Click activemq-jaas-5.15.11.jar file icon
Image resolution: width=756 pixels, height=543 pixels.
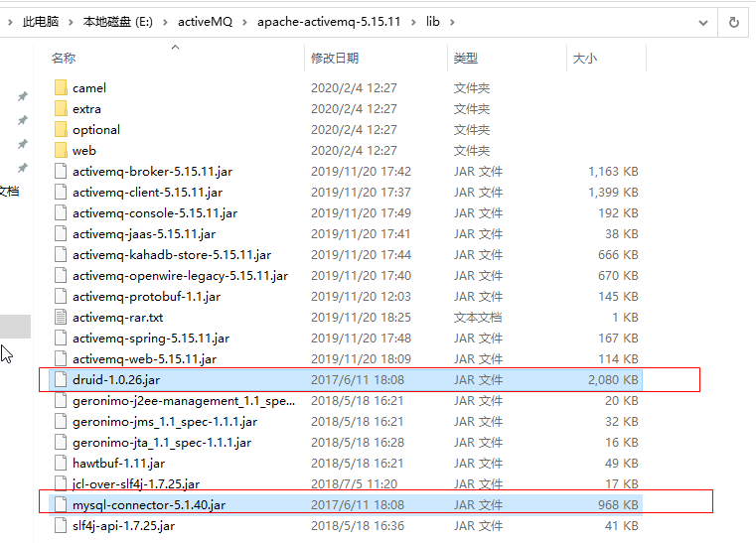pyautogui.click(x=61, y=233)
